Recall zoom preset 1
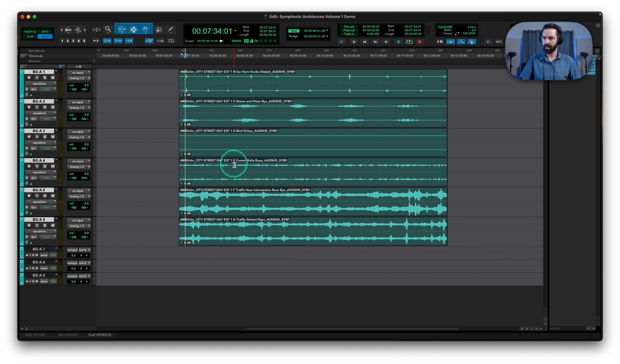This screenshot has width=620, height=364. click(62, 41)
